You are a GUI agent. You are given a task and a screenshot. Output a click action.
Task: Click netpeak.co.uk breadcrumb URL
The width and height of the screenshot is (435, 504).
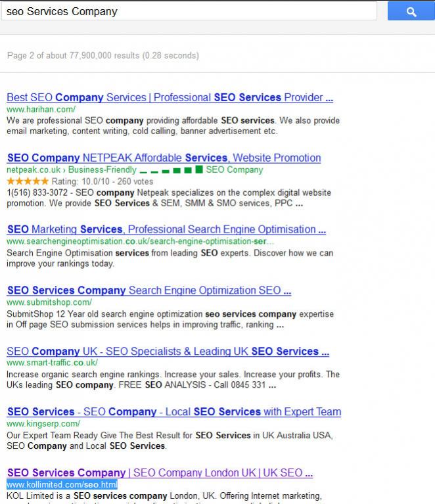[x=34, y=170]
